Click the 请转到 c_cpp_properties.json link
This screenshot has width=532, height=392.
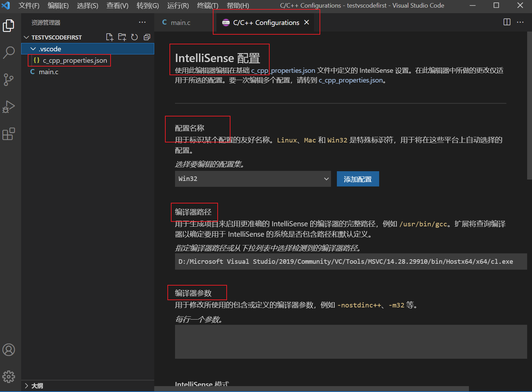(351, 80)
